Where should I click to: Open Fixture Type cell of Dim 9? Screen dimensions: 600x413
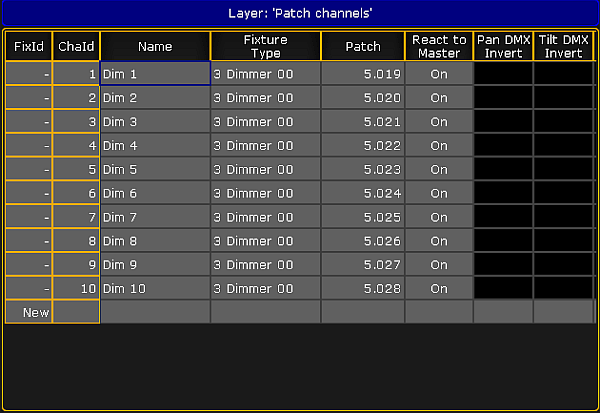pyautogui.click(x=266, y=264)
